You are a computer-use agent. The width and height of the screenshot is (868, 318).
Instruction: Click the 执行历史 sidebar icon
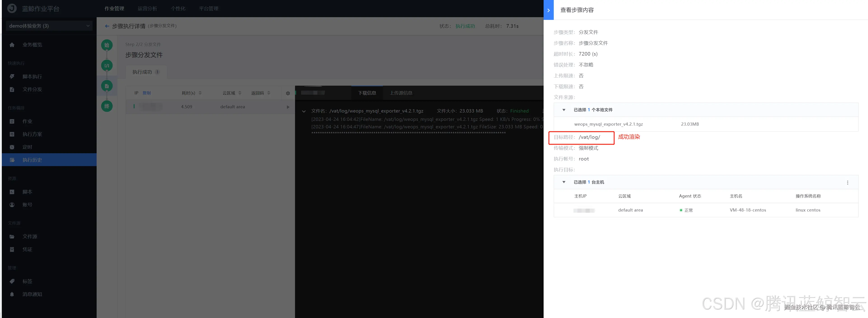(x=12, y=160)
